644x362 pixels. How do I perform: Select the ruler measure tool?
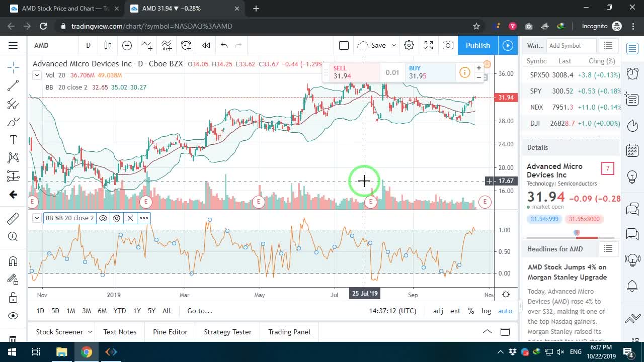(13, 218)
